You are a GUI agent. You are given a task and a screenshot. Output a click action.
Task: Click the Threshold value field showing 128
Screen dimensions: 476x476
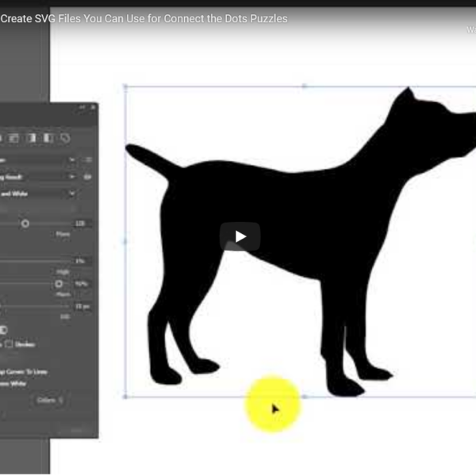pos(81,224)
